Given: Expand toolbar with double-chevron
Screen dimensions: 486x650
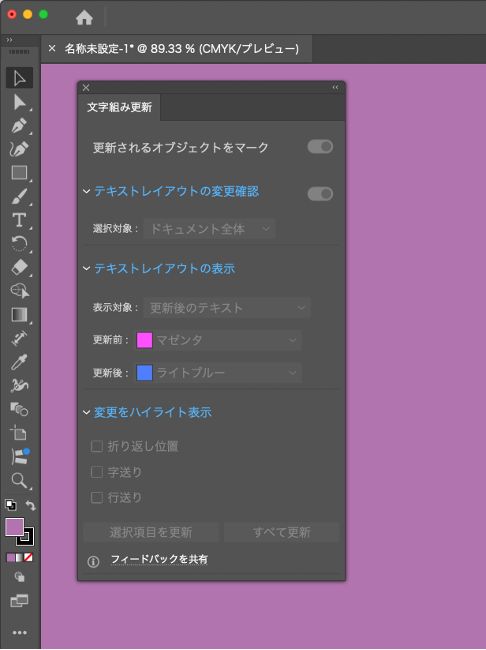Looking at the screenshot, I should point(9,40).
